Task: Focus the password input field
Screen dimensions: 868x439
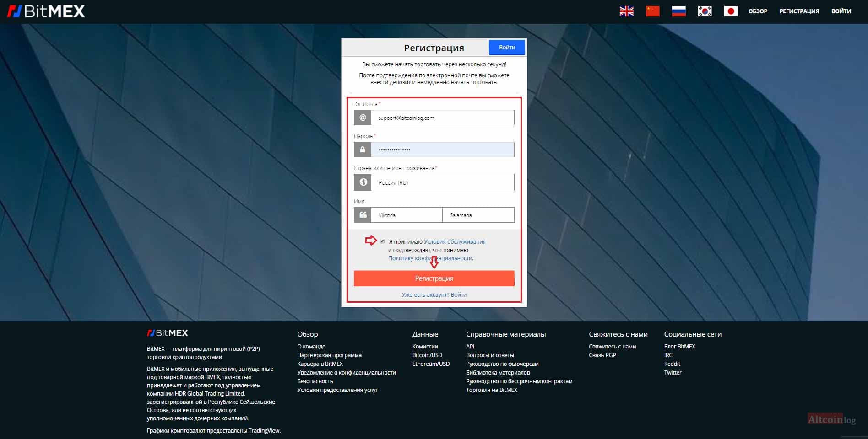Action: coord(442,150)
